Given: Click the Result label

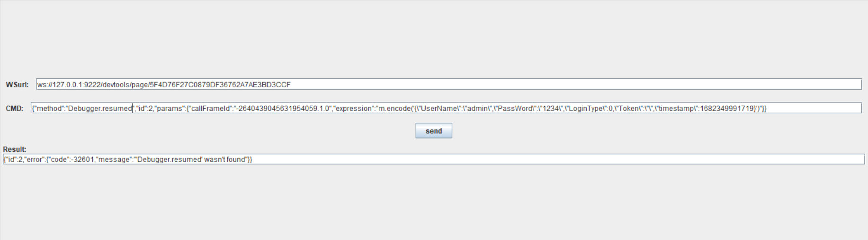Looking at the screenshot, I should 15,149.
